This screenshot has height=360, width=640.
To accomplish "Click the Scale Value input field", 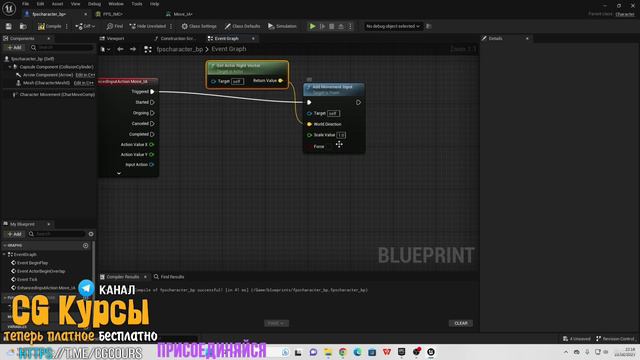I will (341, 135).
